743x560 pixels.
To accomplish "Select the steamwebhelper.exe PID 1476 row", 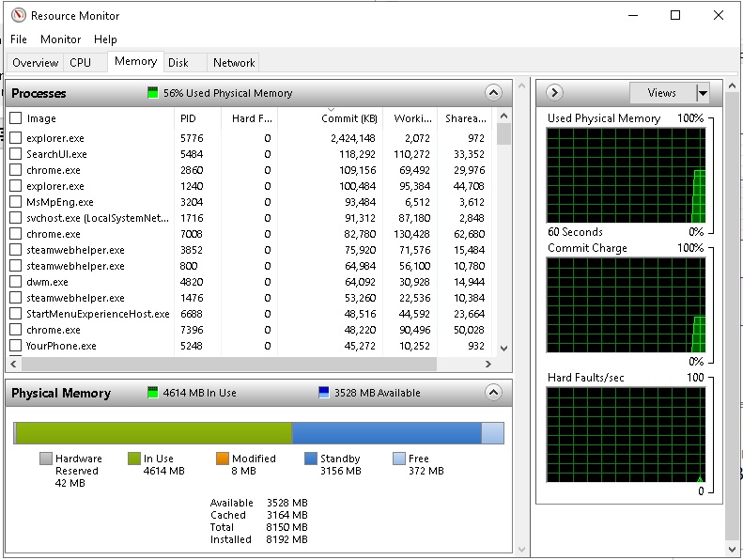I will coord(251,298).
